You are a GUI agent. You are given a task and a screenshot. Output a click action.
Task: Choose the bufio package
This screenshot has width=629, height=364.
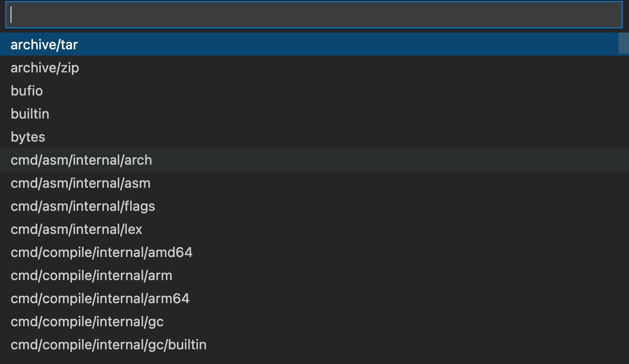[x=314, y=91]
